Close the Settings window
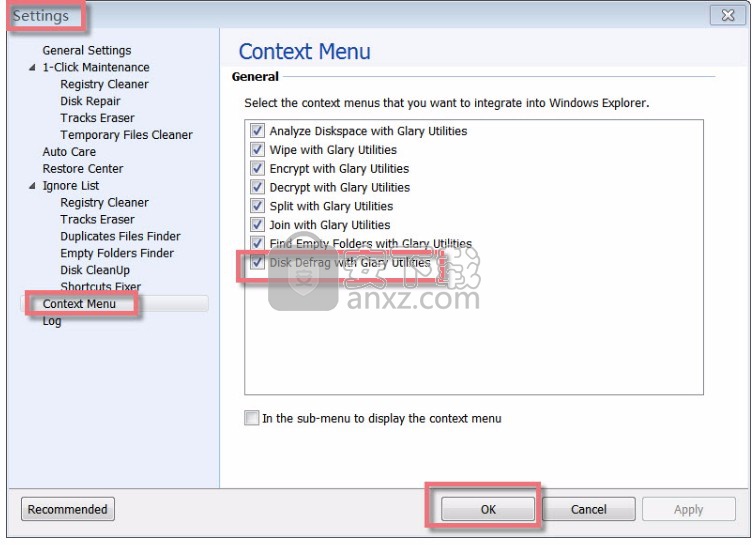 [728, 15]
